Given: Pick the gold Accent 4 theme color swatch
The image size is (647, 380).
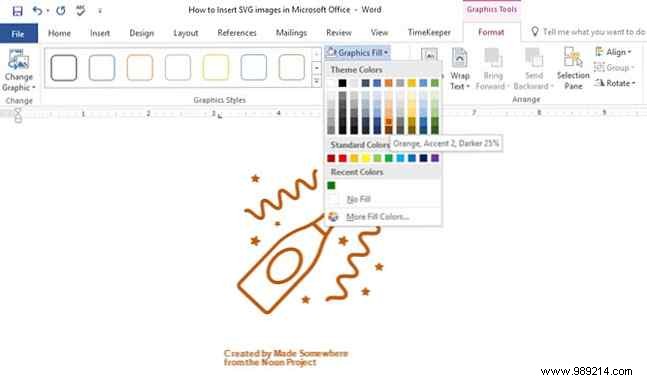Looking at the screenshot, I should tap(412, 83).
